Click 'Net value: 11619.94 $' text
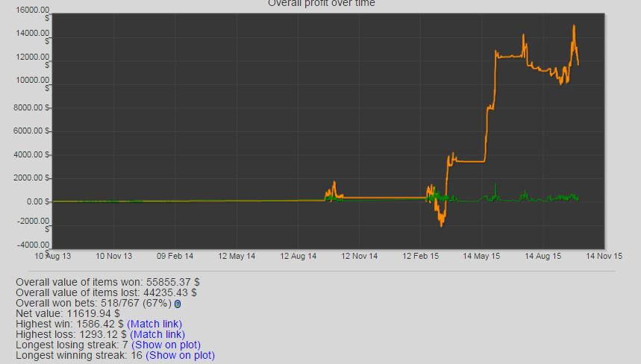The width and height of the screenshot is (641, 364). [68, 314]
